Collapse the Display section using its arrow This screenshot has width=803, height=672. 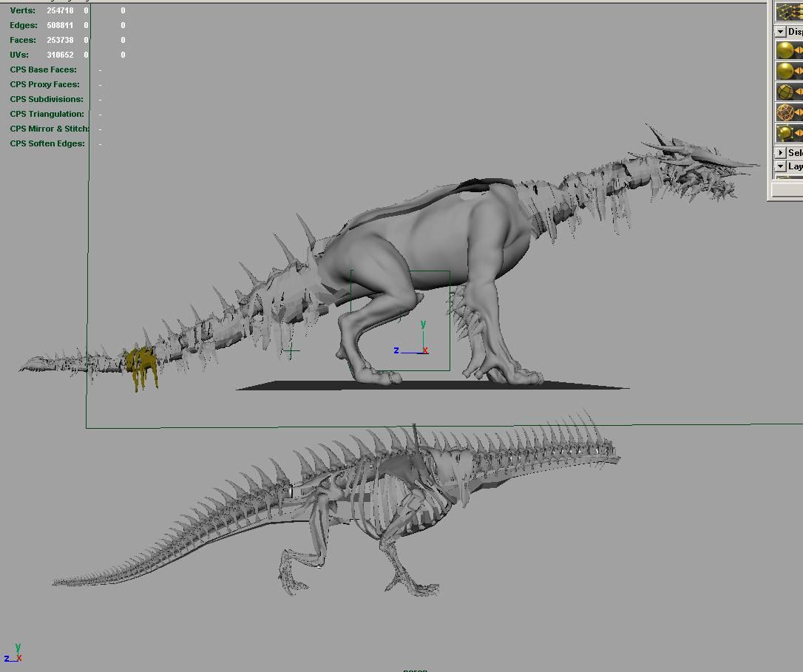point(780,32)
